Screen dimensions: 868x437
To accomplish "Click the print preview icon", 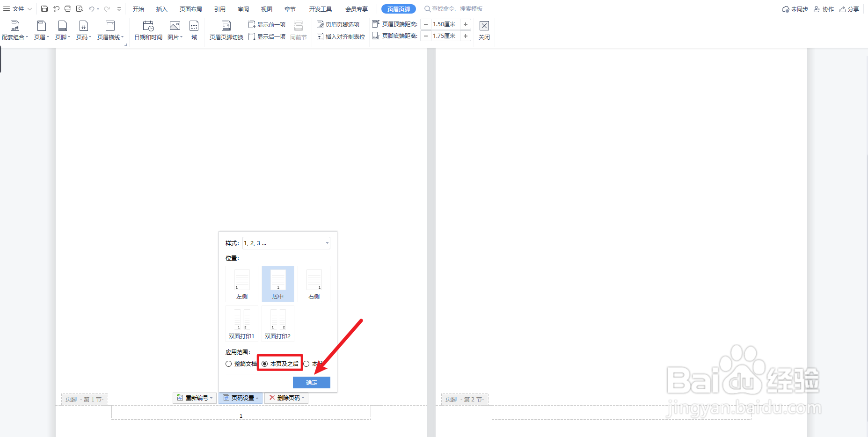I will pos(80,9).
